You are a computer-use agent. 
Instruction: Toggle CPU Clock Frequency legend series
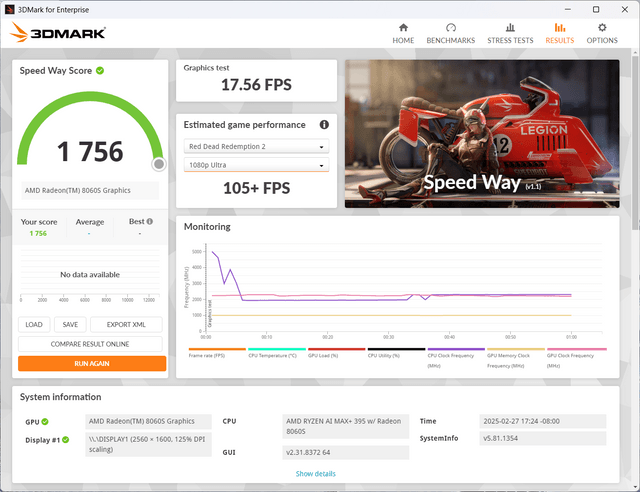tap(456, 358)
